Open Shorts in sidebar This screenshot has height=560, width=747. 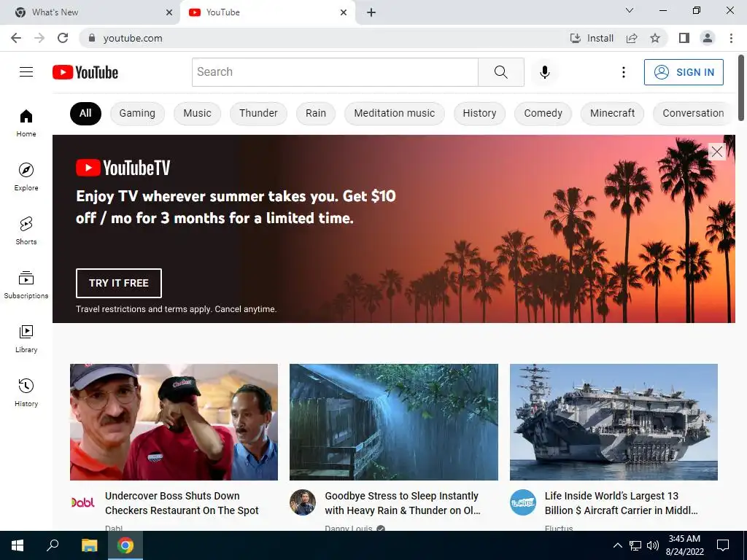point(26,230)
